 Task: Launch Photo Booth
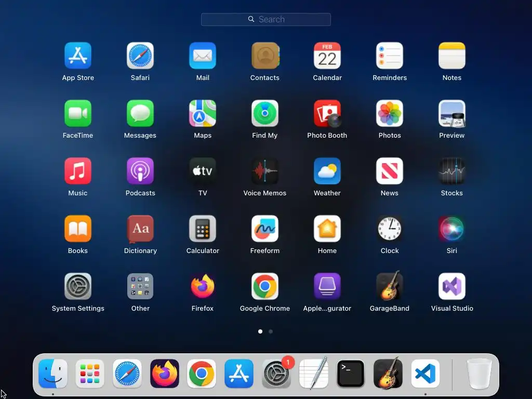(x=327, y=113)
